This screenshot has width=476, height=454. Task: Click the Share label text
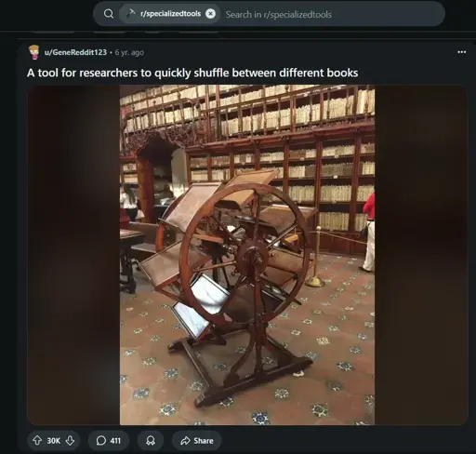pyautogui.click(x=204, y=441)
